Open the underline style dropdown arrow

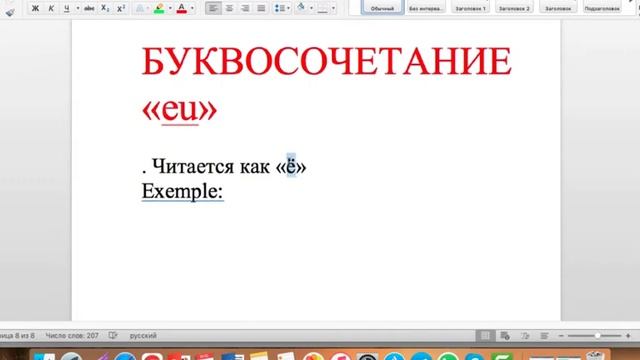tap(78, 8)
